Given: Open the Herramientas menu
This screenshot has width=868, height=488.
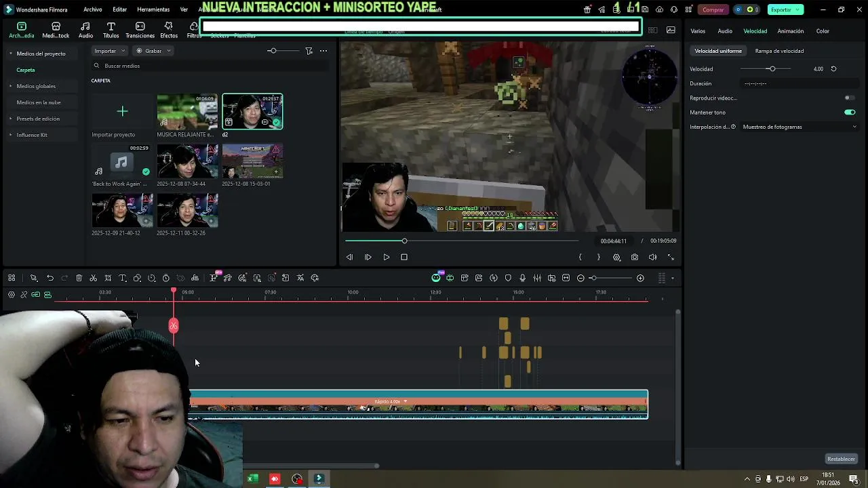Looking at the screenshot, I should pyautogui.click(x=153, y=9).
